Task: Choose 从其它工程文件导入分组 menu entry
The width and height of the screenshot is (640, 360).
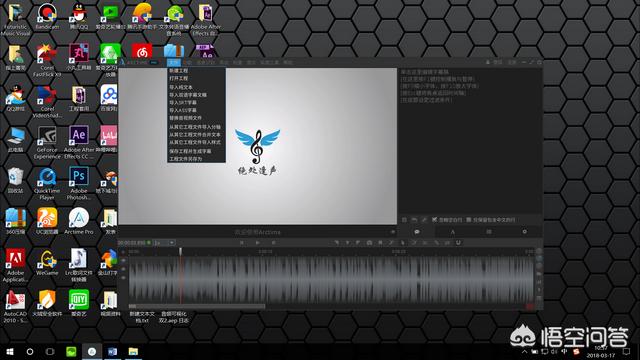Action: click(195, 127)
